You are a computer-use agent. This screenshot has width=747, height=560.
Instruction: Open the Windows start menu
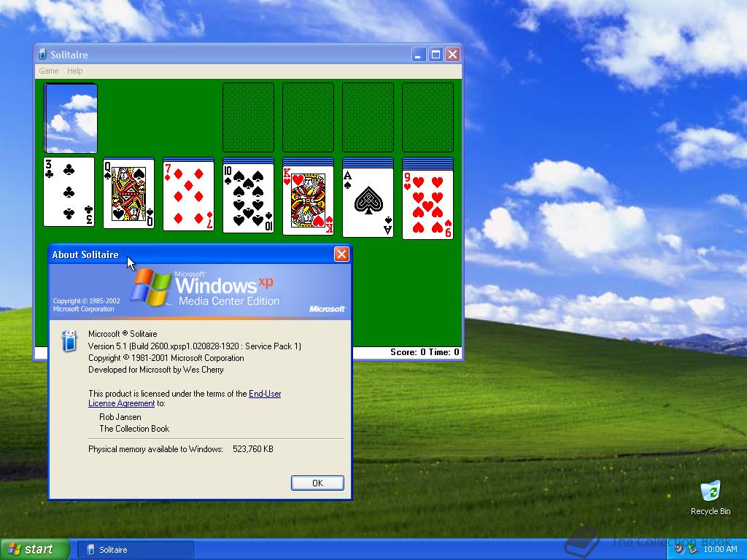(35, 549)
